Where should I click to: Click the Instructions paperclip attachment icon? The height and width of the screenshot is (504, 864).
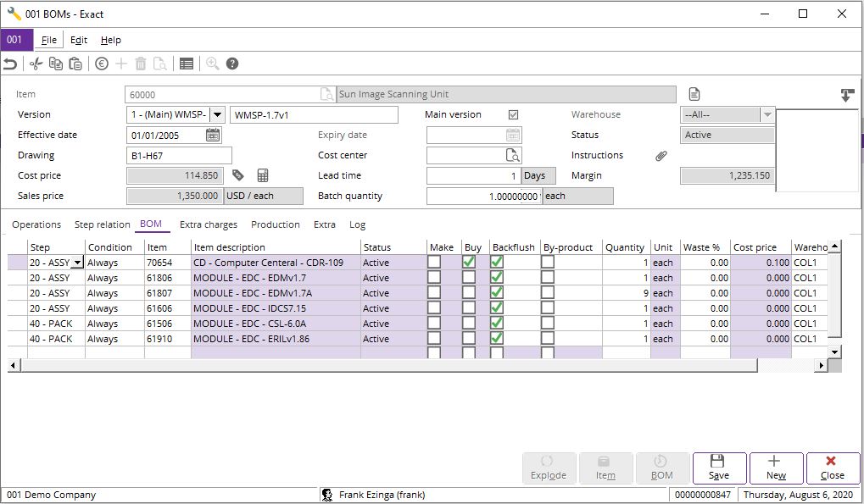[x=661, y=156]
